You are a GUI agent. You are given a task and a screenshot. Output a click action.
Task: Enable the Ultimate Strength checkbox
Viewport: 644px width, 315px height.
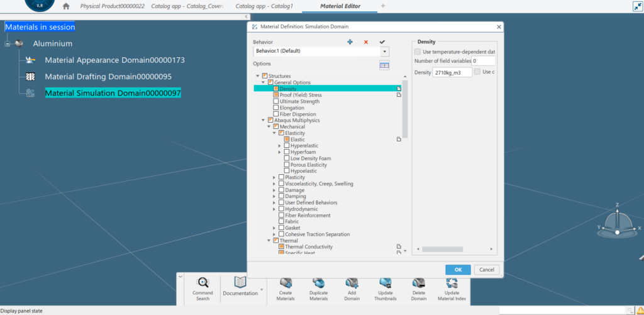276,101
